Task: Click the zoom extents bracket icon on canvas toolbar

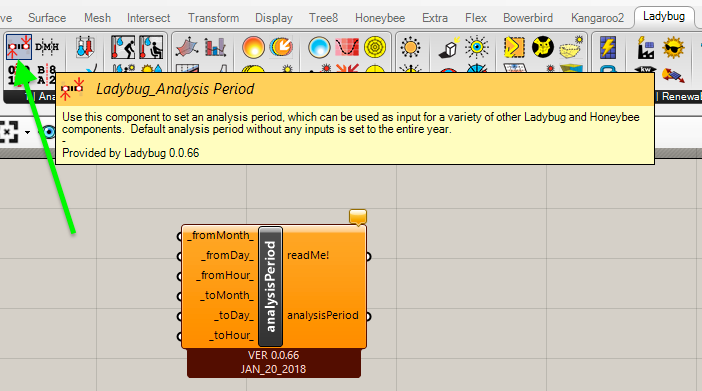Action: (x=9, y=132)
